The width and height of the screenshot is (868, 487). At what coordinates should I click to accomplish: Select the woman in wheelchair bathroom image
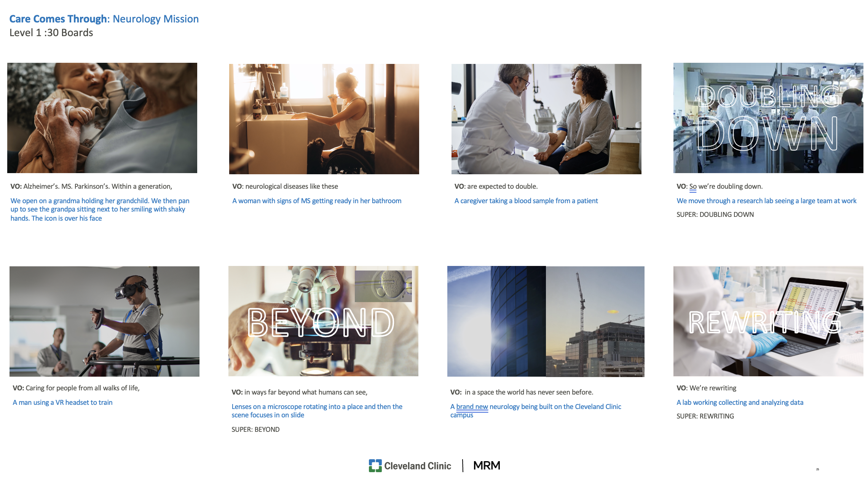click(324, 119)
